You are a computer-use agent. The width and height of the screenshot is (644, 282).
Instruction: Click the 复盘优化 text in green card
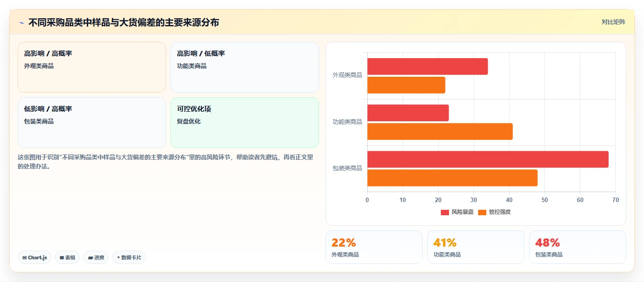click(189, 122)
